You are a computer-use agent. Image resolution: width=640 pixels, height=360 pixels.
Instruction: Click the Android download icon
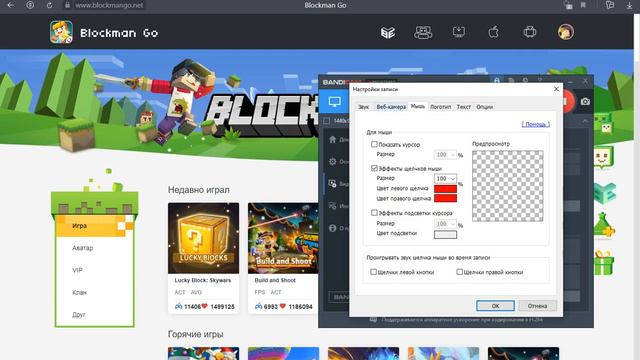(529, 32)
